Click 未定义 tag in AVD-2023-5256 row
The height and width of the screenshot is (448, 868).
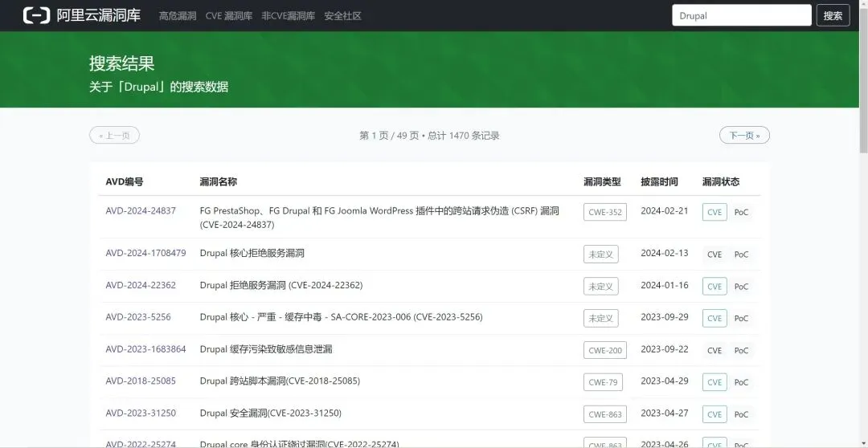(600, 319)
